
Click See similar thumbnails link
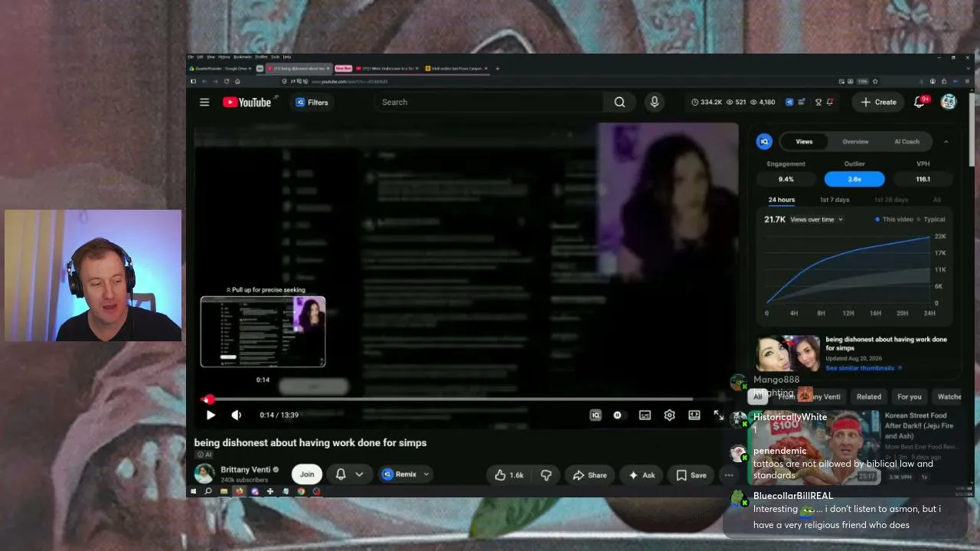(864, 368)
